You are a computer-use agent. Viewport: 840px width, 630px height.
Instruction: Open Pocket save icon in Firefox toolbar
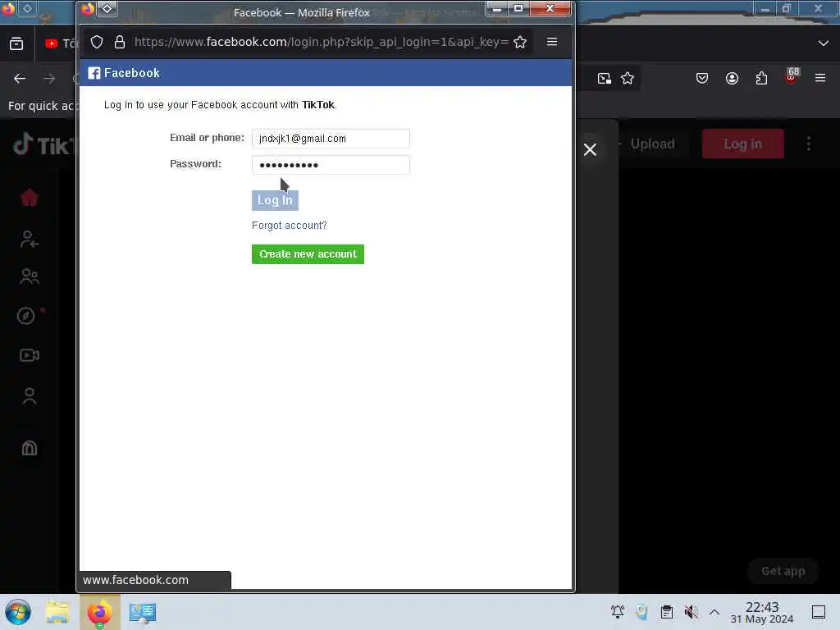pos(702,79)
